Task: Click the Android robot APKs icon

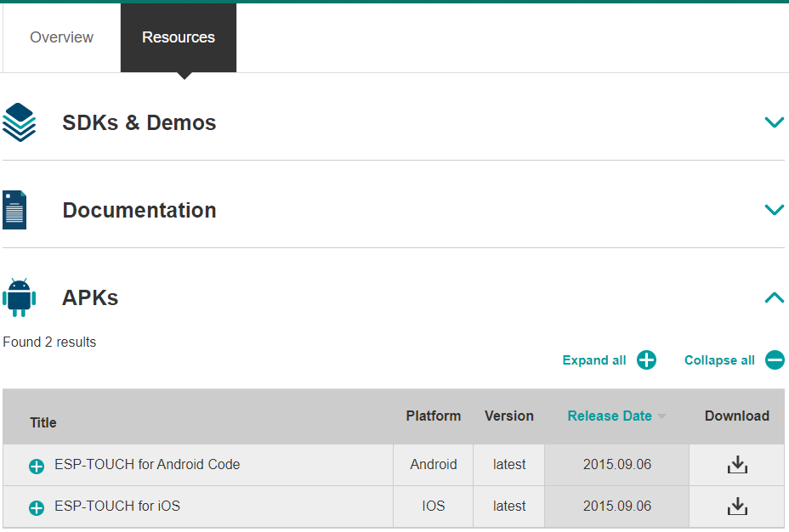Action: 19,297
